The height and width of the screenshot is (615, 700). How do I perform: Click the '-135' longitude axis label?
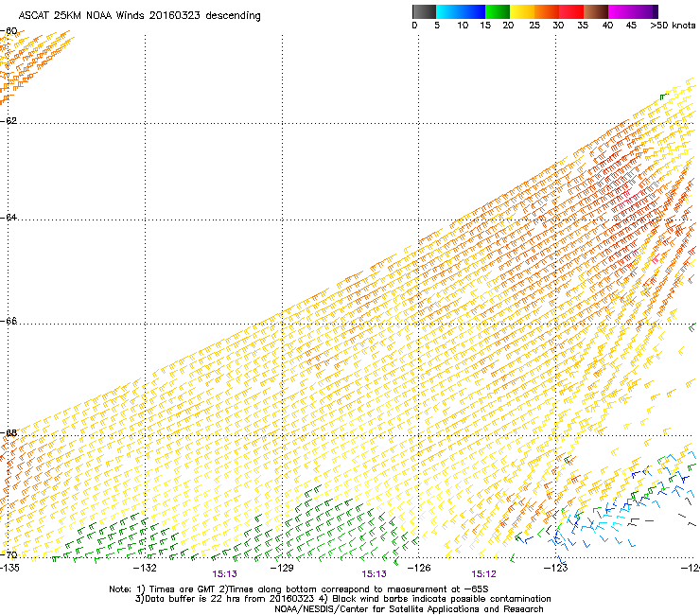[9, 568]
